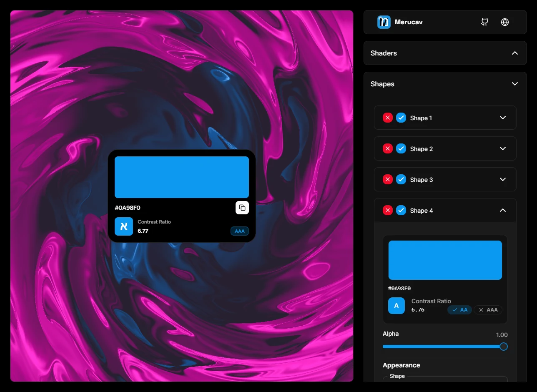Remove Shape 4 using the red X icon
This screenshot has width=537, height=392.
tap(388, 211)
